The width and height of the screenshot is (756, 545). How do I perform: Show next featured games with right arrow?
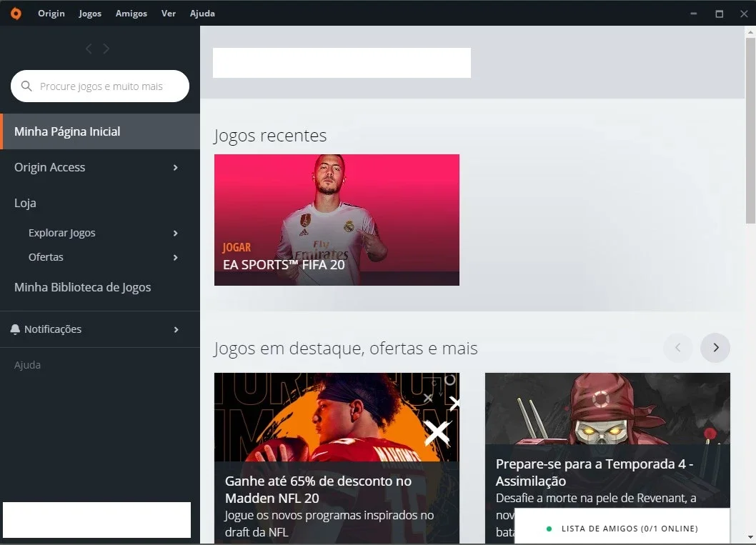point(715,347)
